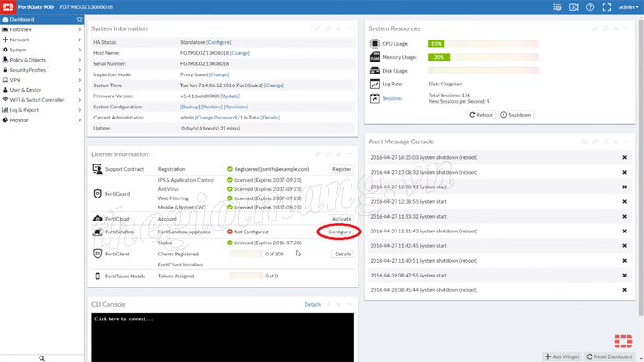Dismiss the first system shutdown alert message
644x362 pixels.
(x=624, y=157)
